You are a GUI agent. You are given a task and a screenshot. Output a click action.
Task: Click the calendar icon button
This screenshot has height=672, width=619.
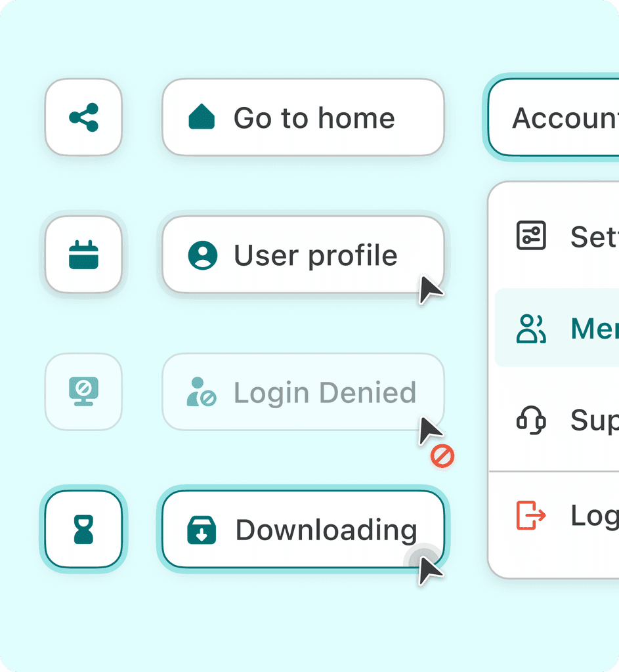[83, 255]
